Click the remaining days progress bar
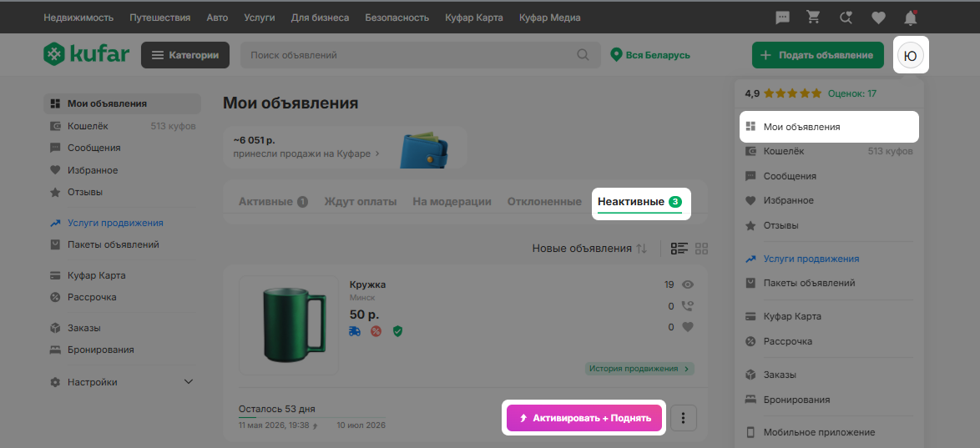The width and height of the screenshot is (980, 448). (x=312, y=417)
